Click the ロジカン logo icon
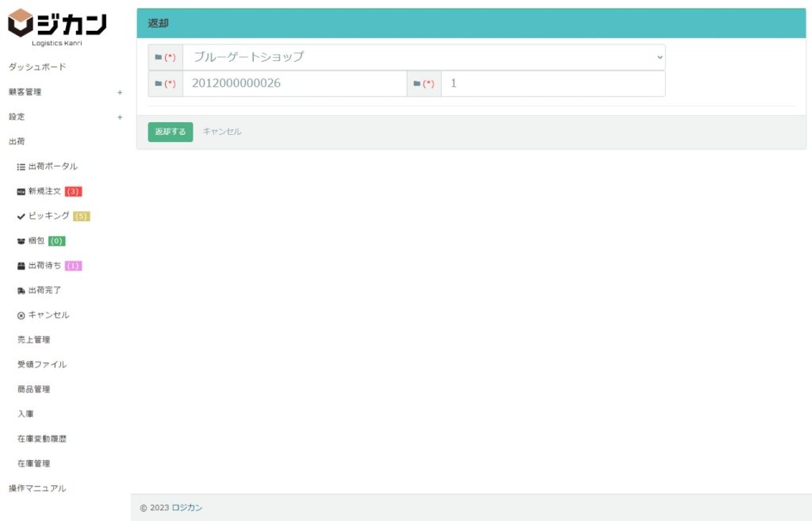Viewport: 812px width, 521px height. 21,22
